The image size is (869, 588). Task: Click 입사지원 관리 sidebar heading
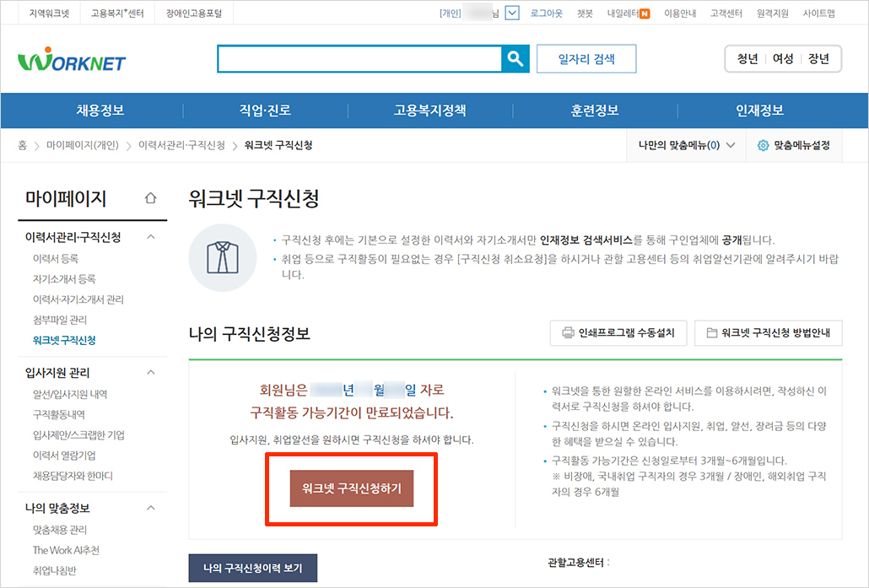click(57, 372)
